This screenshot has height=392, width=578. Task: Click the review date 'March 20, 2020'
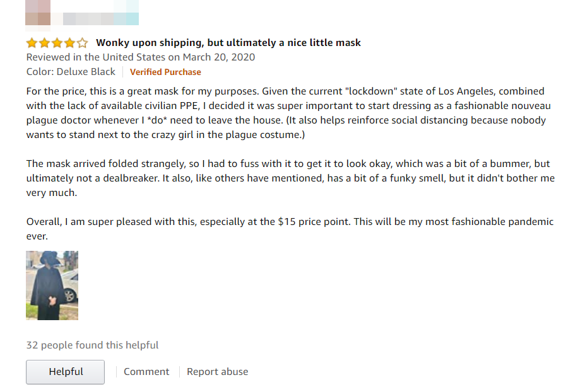[x=219, y=57]
